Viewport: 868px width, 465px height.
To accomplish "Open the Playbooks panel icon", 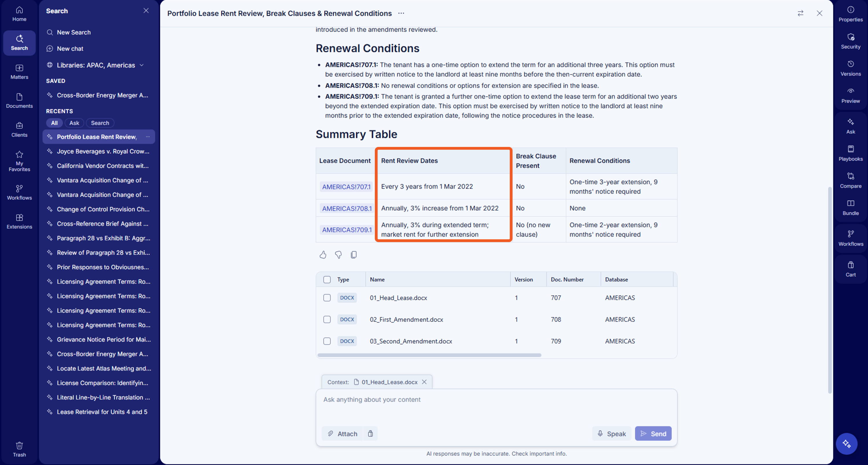I will pyautogui.click(x=850, y=153).
